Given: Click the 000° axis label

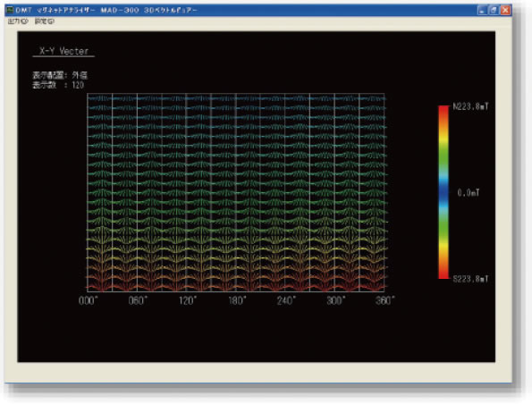Looking at the screenshot, I should point(89,300).
